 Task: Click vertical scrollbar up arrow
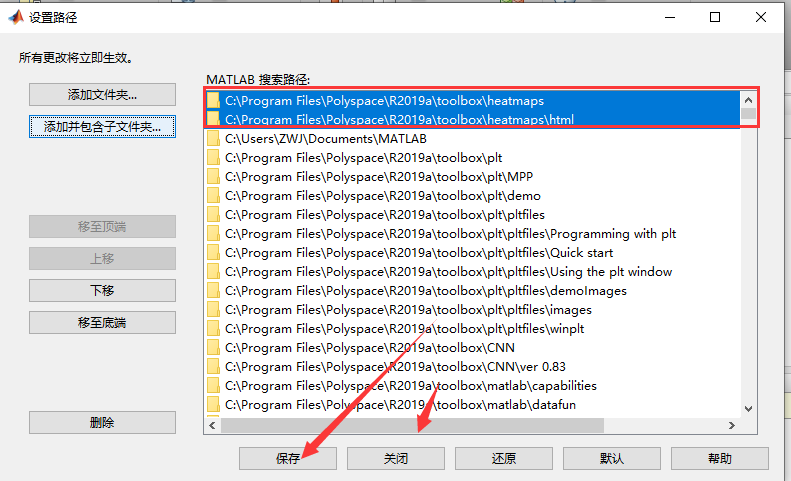[748, 100]
